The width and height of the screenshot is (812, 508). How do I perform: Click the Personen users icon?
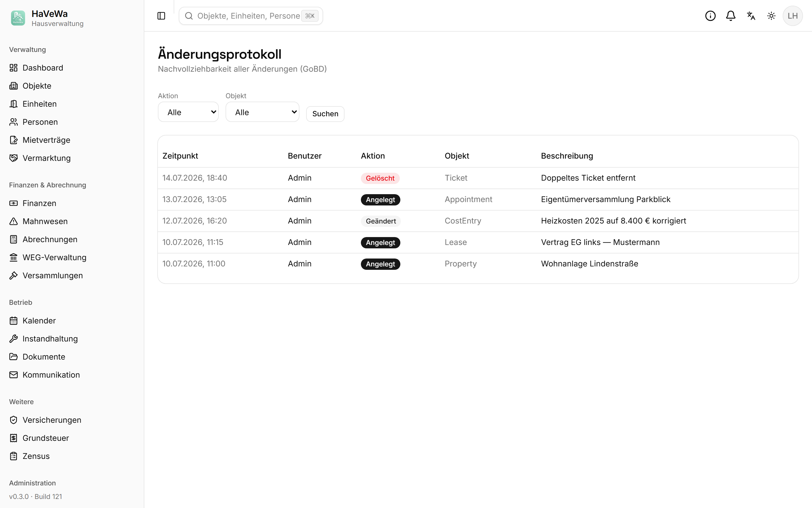tap(14, 122)
